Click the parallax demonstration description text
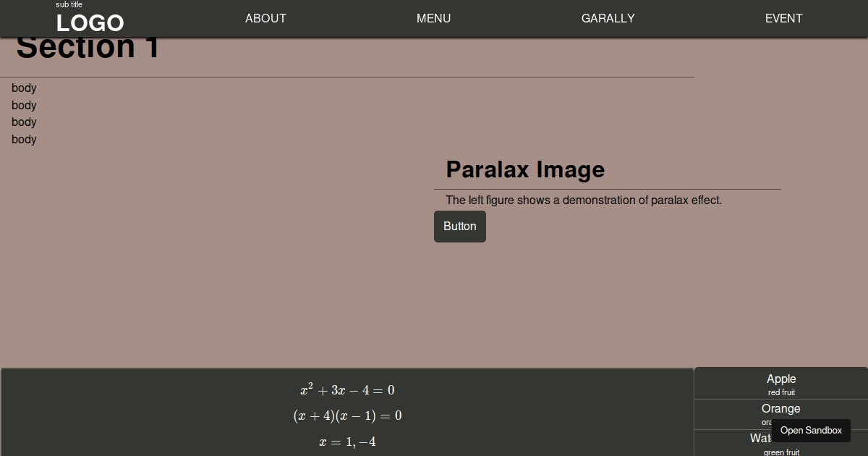This screenshot has width=868, height=456. pos(584,200)
